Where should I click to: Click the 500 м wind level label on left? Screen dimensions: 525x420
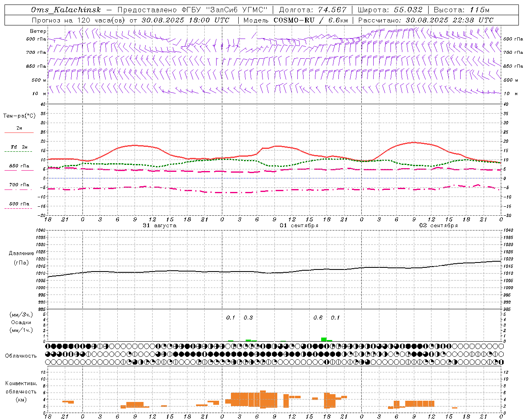coord(39,80)
